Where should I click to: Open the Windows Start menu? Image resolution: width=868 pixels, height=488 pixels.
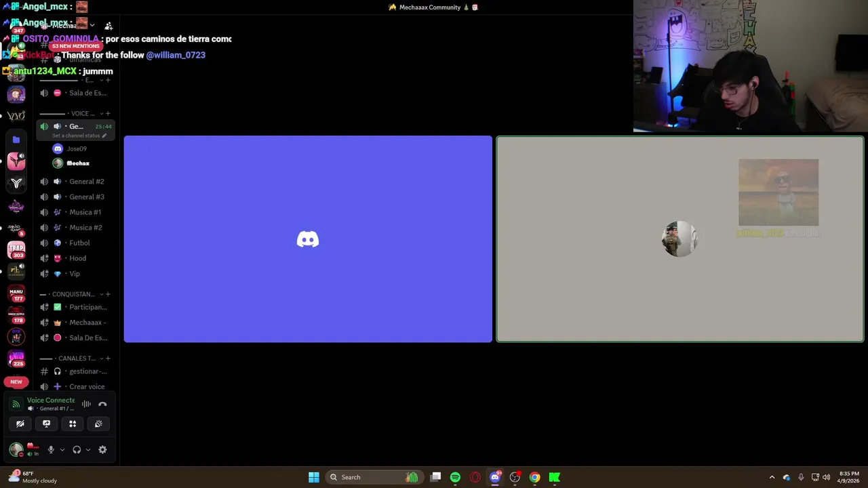314,477
